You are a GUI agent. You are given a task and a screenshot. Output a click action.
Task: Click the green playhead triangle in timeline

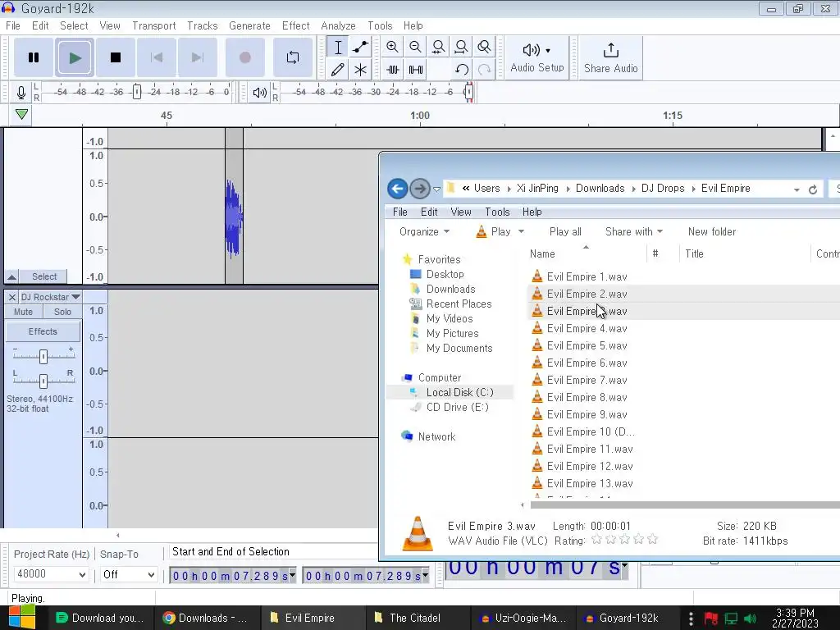(x=21, y=114)
